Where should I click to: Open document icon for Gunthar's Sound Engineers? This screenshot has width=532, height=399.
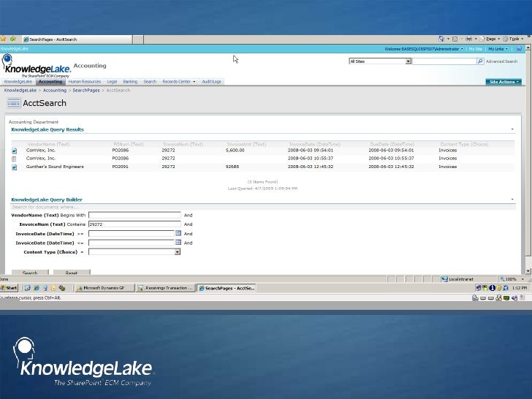(x=15, y=167)
